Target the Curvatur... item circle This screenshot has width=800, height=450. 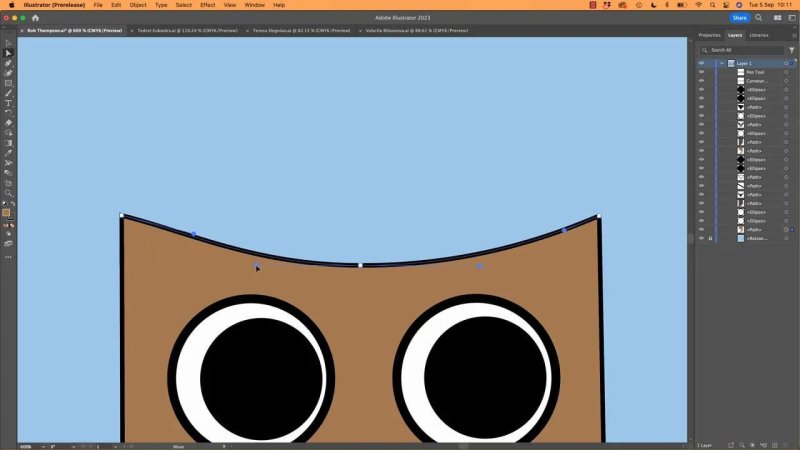pyautogui.click(x=786, y=81)
